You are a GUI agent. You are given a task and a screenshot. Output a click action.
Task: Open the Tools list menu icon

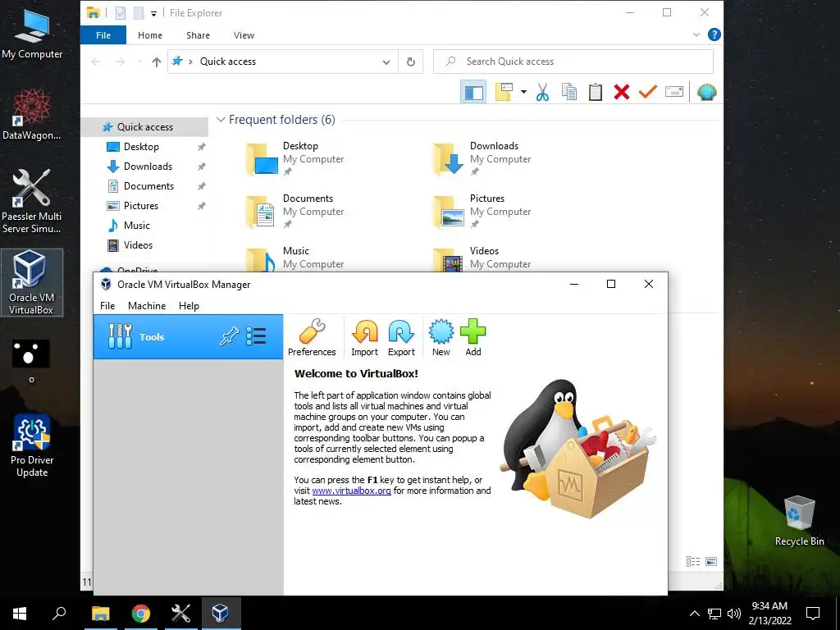coord(256,336)
